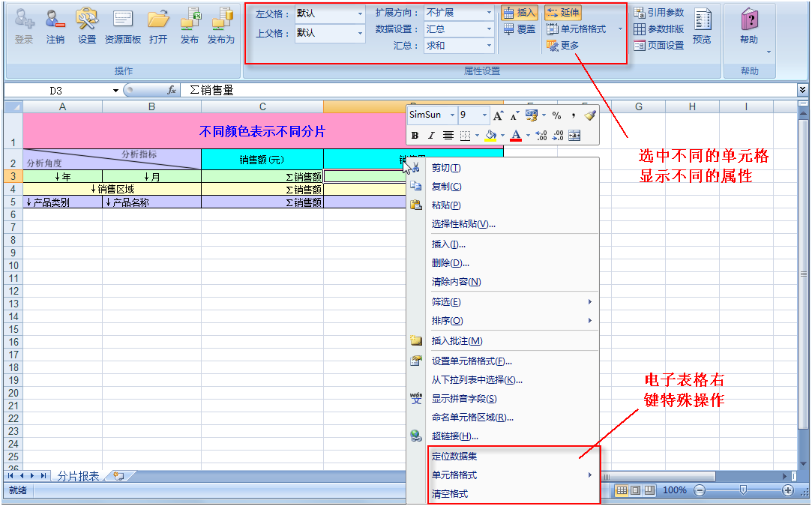
Task: Click the insert worksheet tab icon
Action: pyautogui.click(x=118, y=475)
